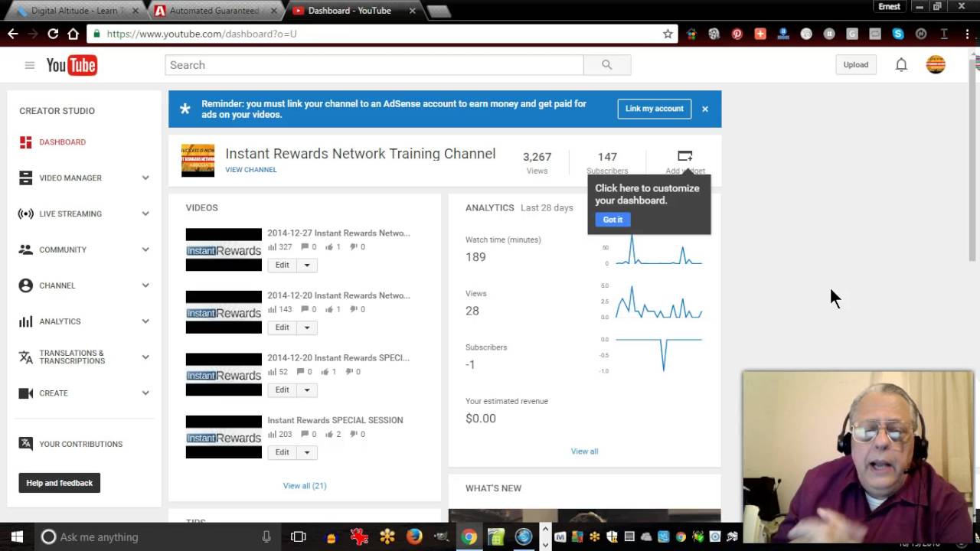This screenshot has height=551, width=980.
Task: Click View all (21) videos link
Action: (x=305, y=486)
